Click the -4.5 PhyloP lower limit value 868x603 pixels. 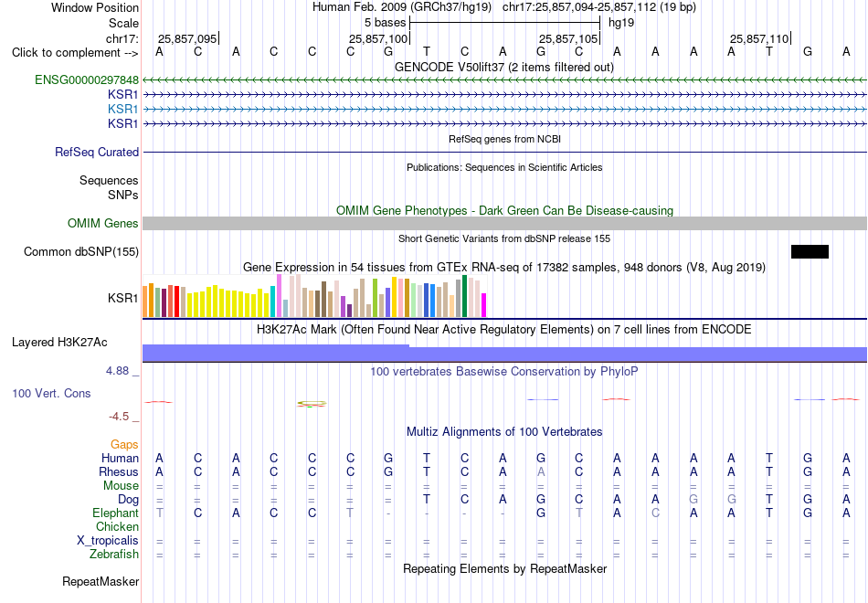[x=119, y=417]
